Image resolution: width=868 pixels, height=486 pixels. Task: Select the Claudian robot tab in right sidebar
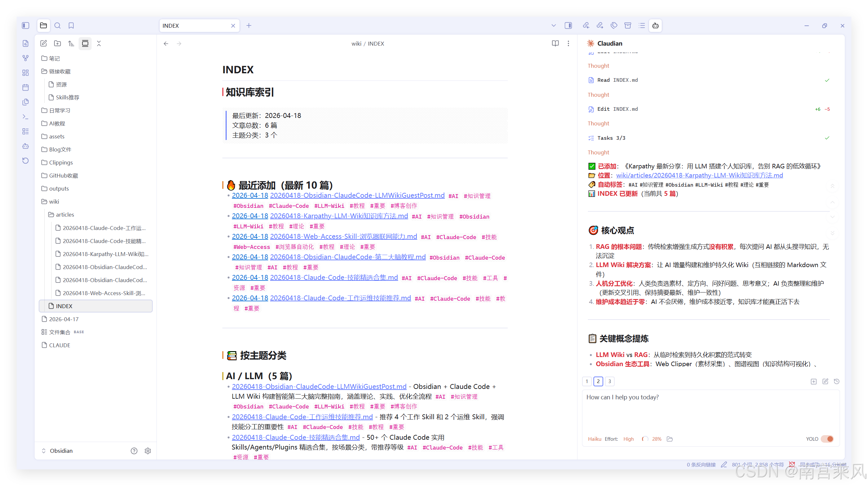pyautogui.click(x=655, y=26)
